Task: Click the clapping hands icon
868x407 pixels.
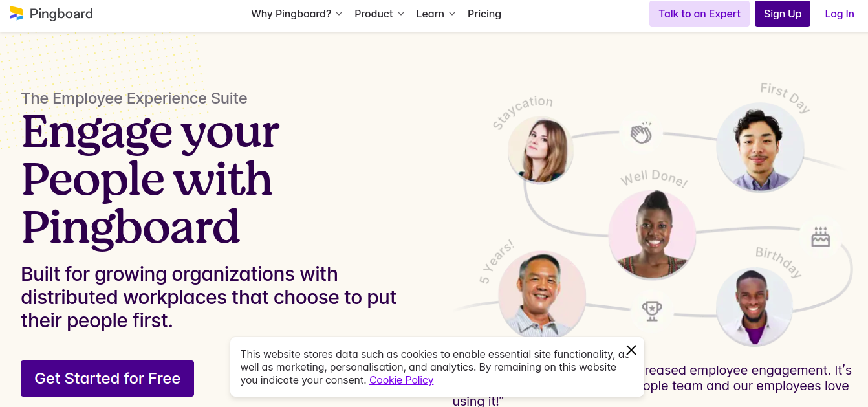Action: coord(641,134)
